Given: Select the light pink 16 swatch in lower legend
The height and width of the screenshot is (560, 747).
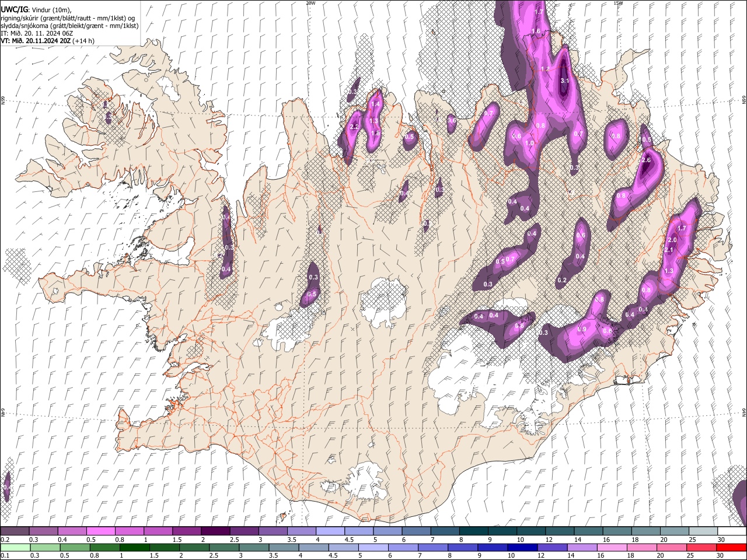Looking at the screenshot, I should click(612, 547).
